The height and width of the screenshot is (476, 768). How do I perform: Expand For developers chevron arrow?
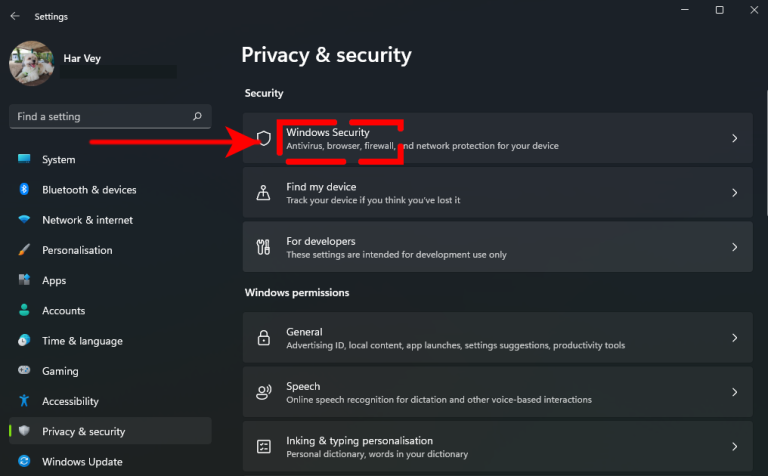click(734, 247)
